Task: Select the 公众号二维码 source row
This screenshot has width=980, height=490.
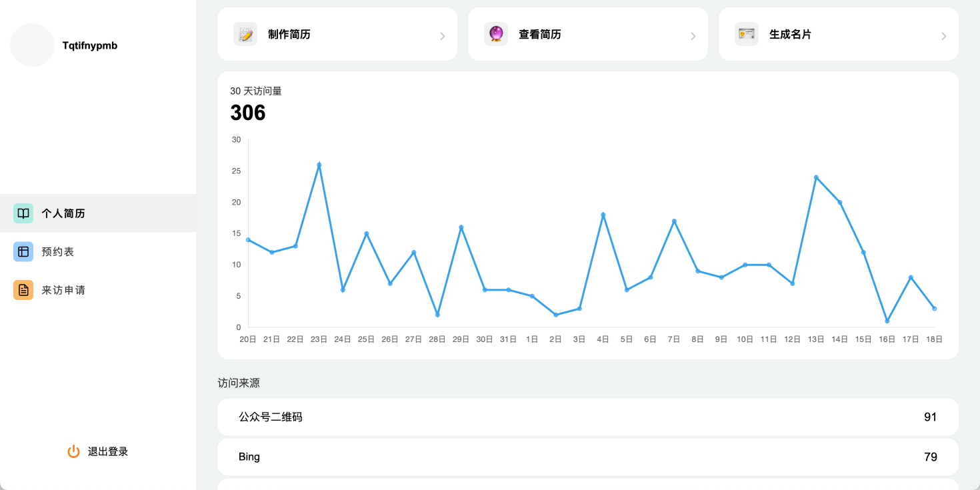Action: click(588, 417)
